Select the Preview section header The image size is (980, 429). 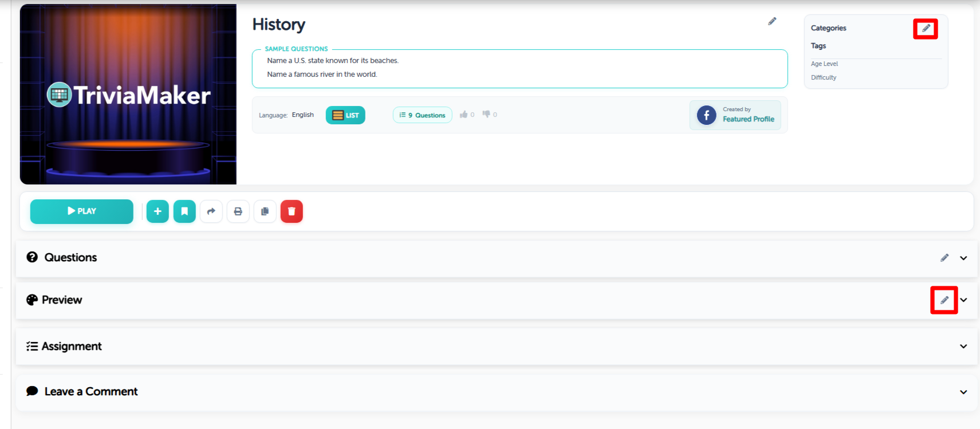(497, 300)
